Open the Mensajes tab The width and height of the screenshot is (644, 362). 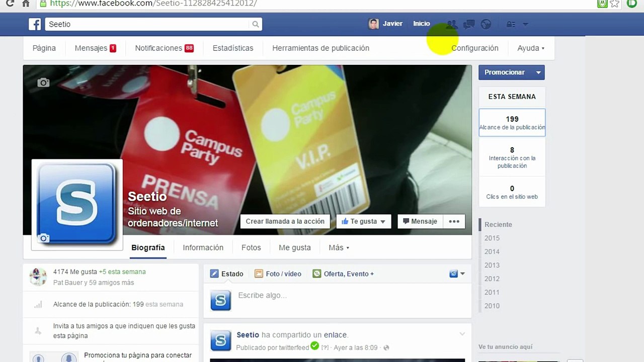tap(95, 48)
